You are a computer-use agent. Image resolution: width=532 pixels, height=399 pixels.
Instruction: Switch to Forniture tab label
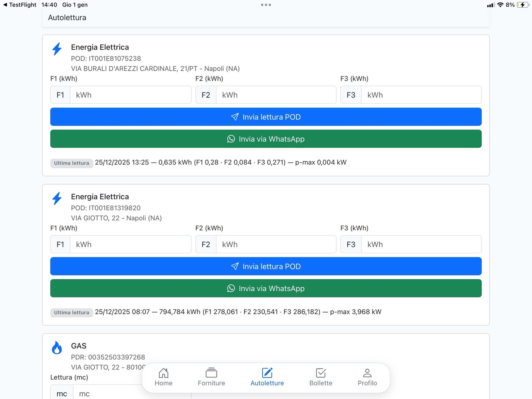pyautogui.click(x=211, y=383)
